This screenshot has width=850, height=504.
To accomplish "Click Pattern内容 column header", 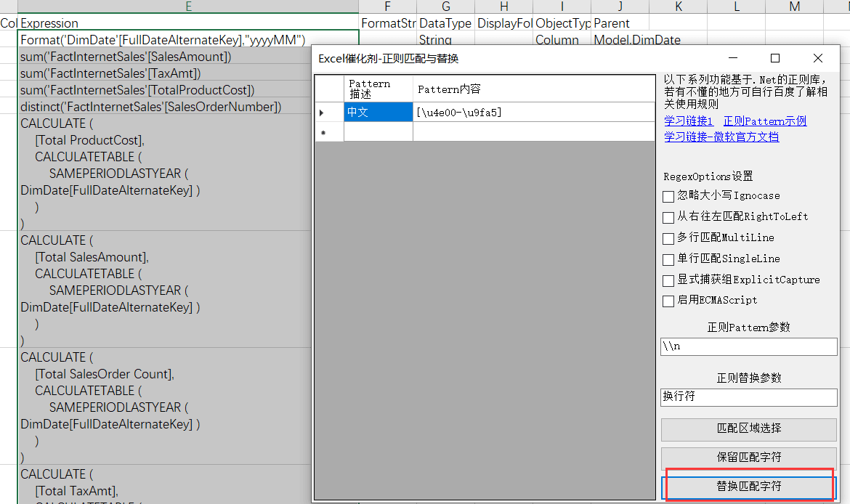I will pyautogui.click(x=534, y=89).
